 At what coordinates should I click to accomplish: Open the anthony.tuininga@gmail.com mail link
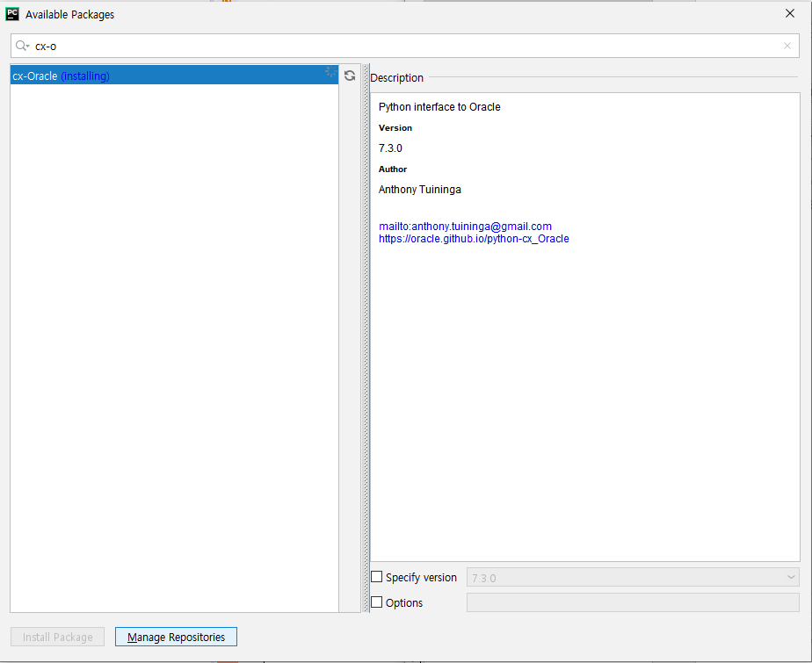[465, 227]
